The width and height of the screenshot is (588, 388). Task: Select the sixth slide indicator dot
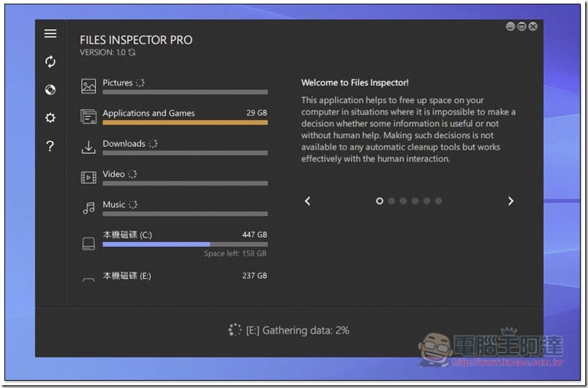point(439,201)
